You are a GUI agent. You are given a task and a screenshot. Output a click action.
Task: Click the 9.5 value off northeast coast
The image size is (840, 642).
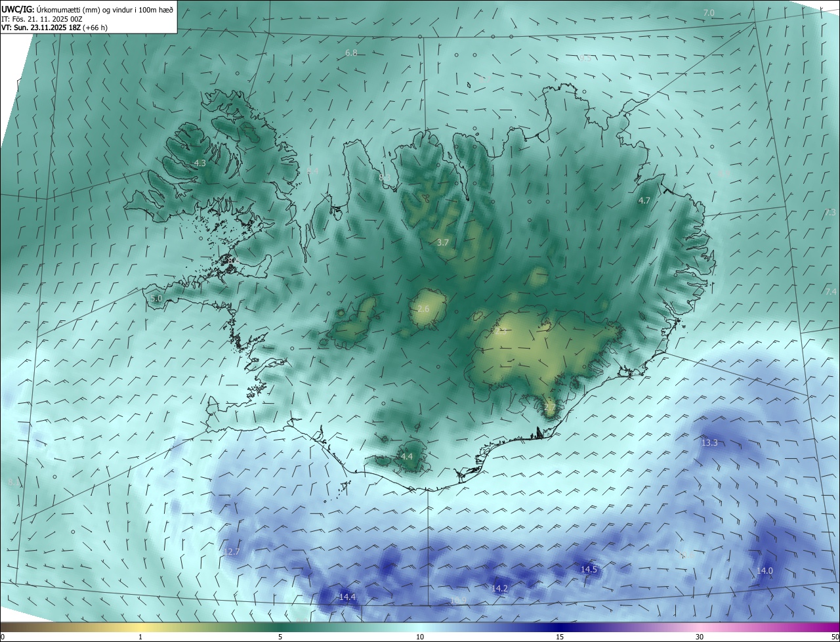pyautogui.click(x=585, y=58)
